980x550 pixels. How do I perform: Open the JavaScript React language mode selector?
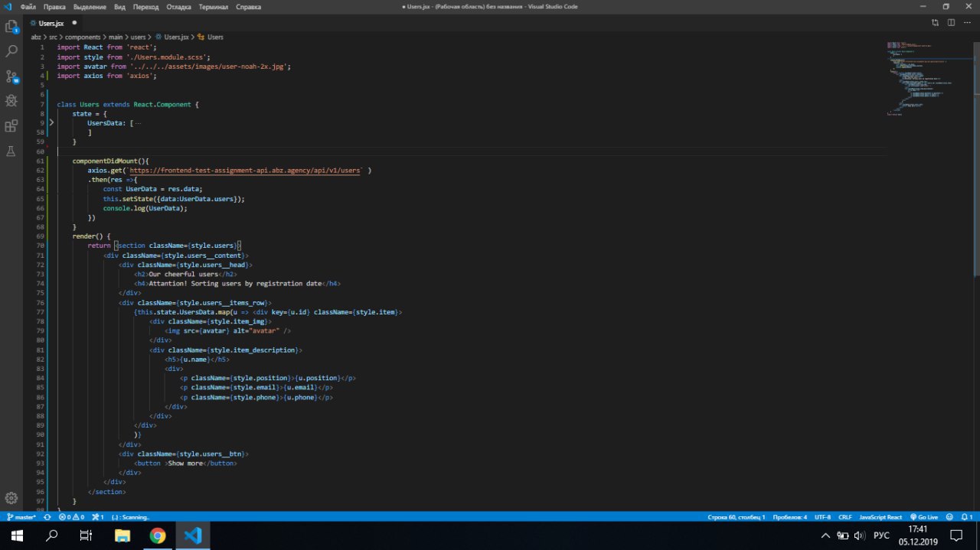click(880, 517)
